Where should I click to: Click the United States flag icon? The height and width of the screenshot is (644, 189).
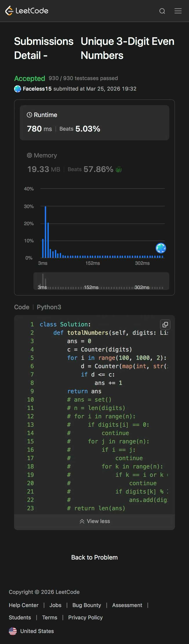click(13, 631)
